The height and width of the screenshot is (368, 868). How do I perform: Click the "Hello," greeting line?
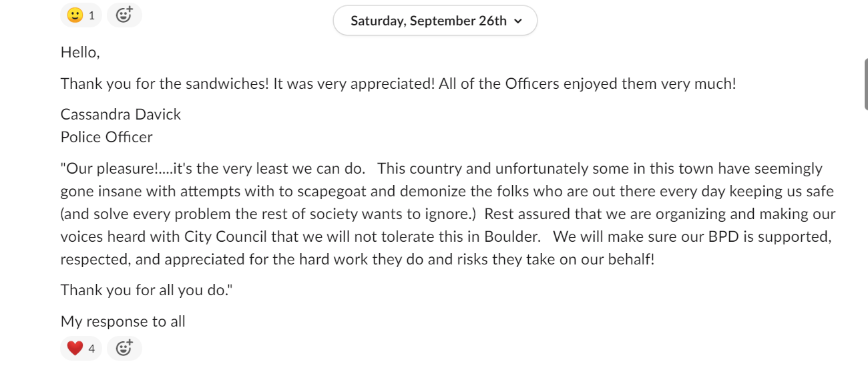tap(80, 52)
